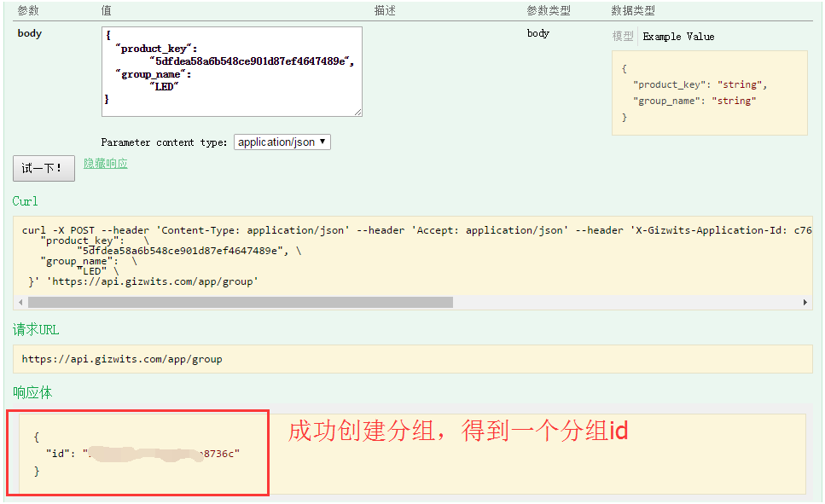The image size is (825, 504).
Task: Click the 隐藏响应 link
Action: (x=105, y=163)
